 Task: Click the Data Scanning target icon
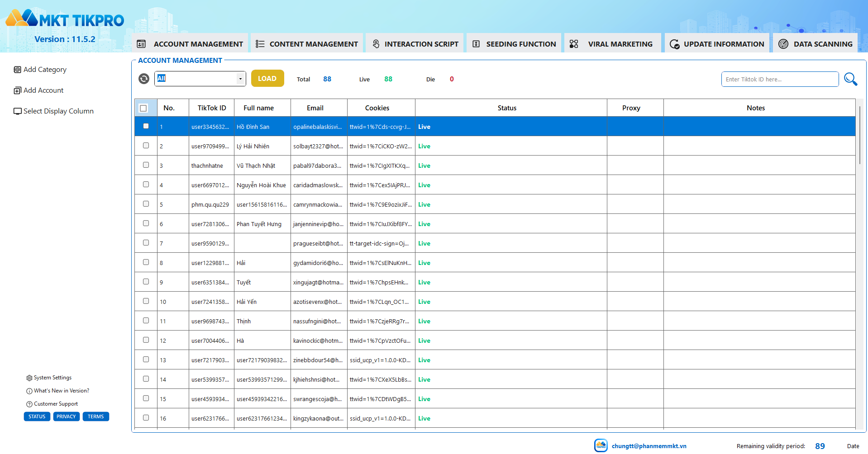pyautogui.click(x=783, y=44)
